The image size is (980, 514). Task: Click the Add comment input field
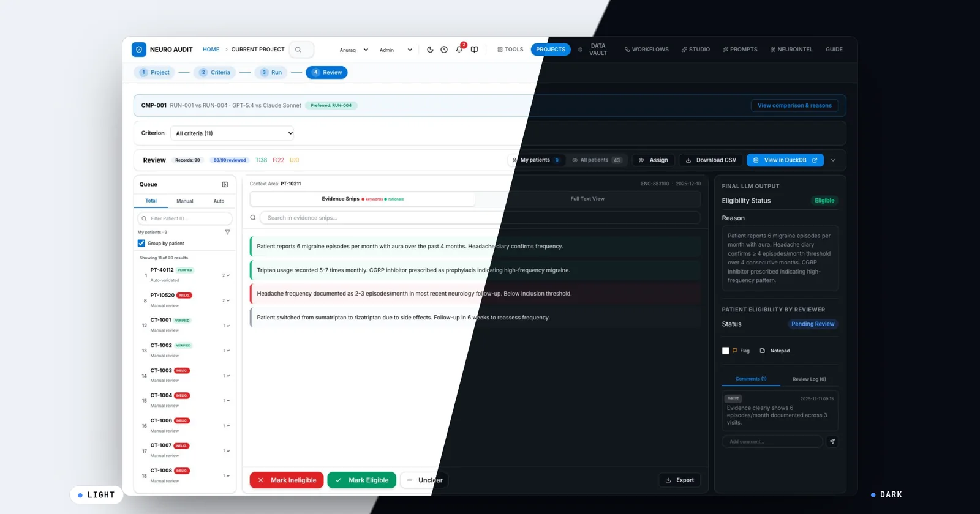tap(772, 442)
